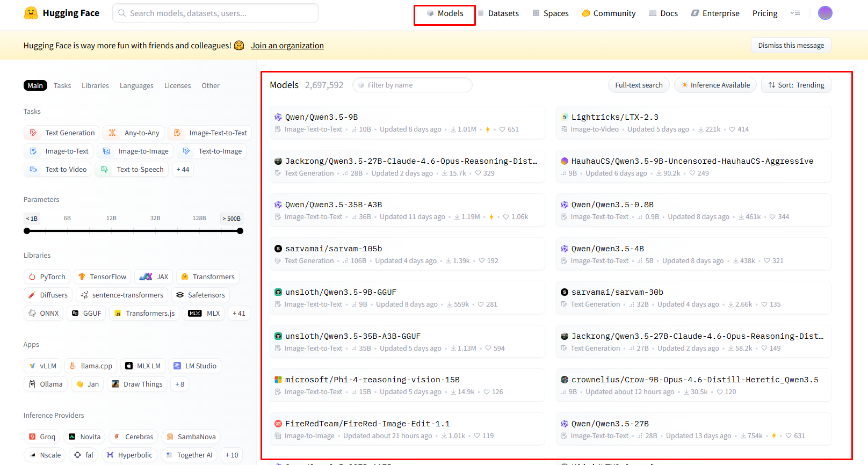Image resolution: width=868 pixels, height=465 pixels.
Task: Click the Groq provider icon
Action: coord(32,437)
